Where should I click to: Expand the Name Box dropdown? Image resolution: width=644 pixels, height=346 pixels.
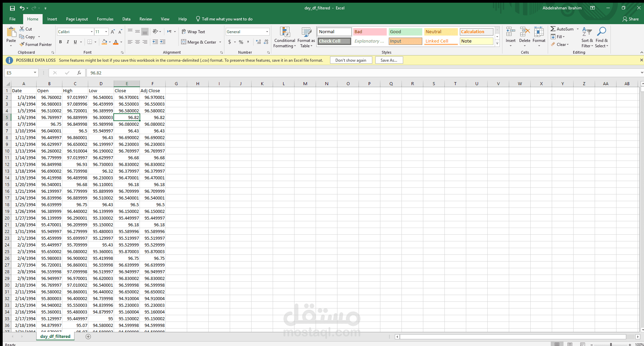click(35, 73)
